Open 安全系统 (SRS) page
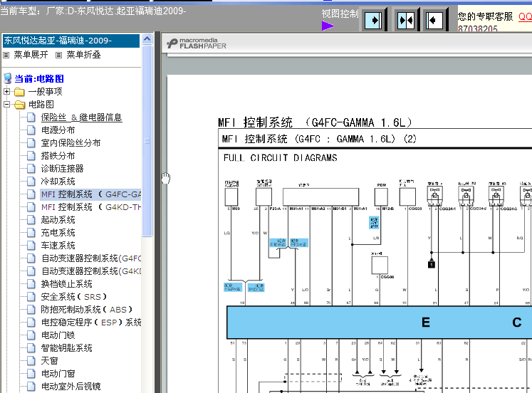The image size is (532, 393). [x=74, y=297]
